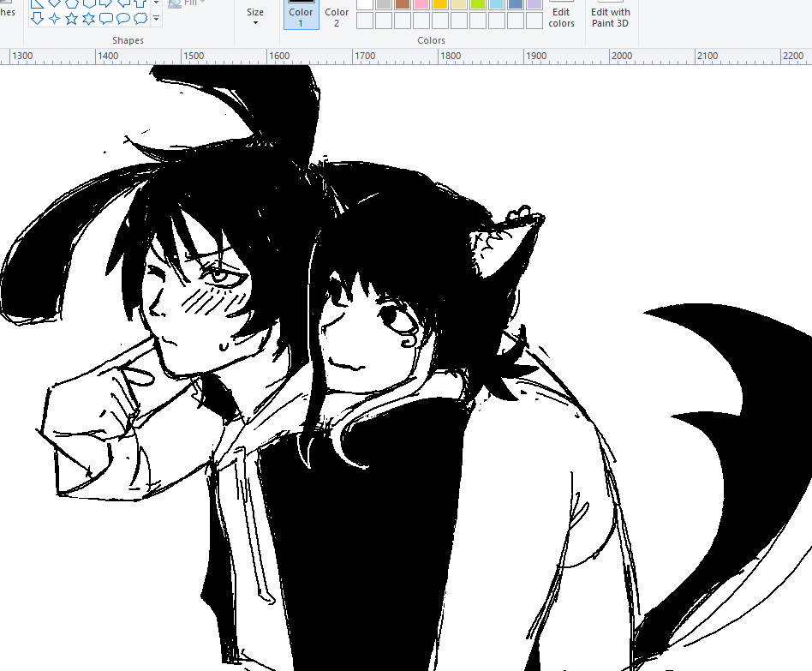Pick the brown color swatch
The width and height of the screenshot is (812, 671).
click(403, 3)
